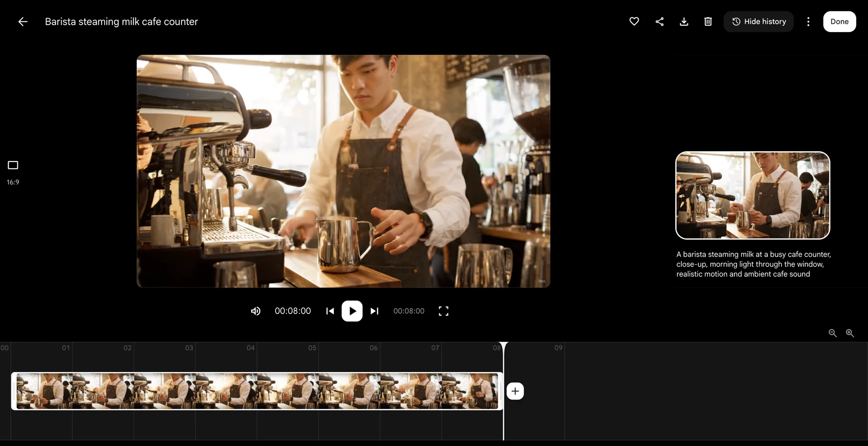Select the barista clip in the timeline
This screenshot has height=446, width=868.
(257, 391)
